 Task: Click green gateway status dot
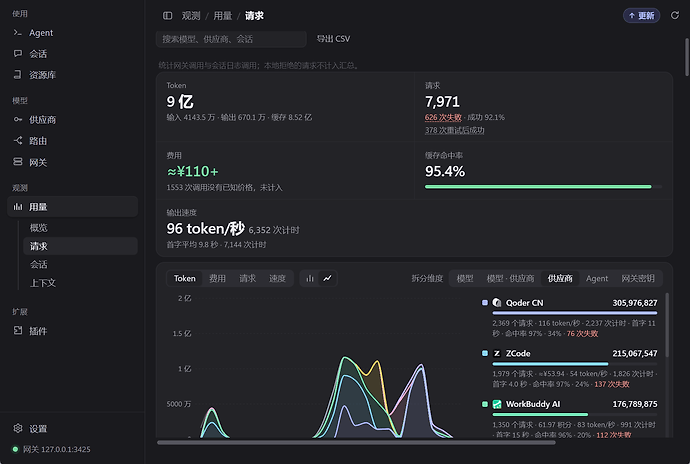pyautogui.click(x=15, y=449)
